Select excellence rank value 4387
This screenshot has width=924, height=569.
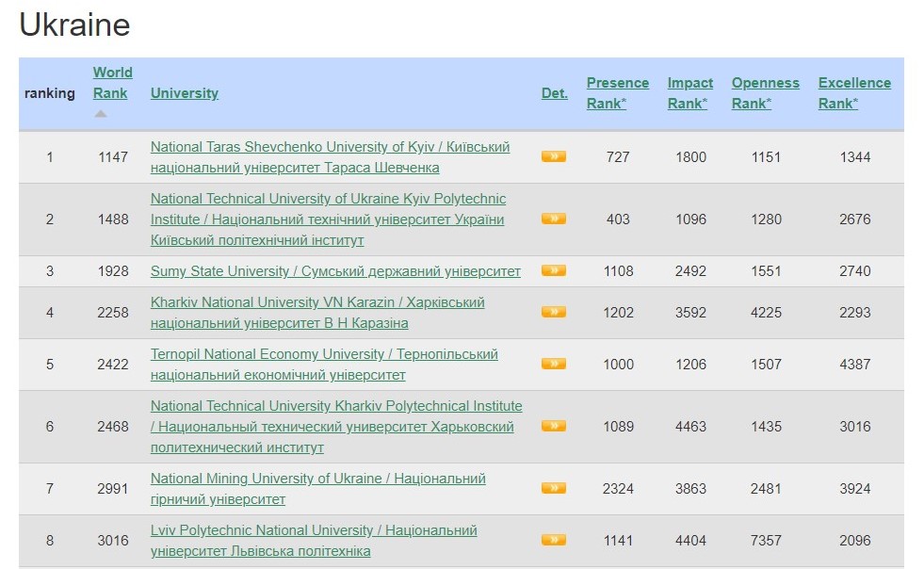click(x=855, y=364)
